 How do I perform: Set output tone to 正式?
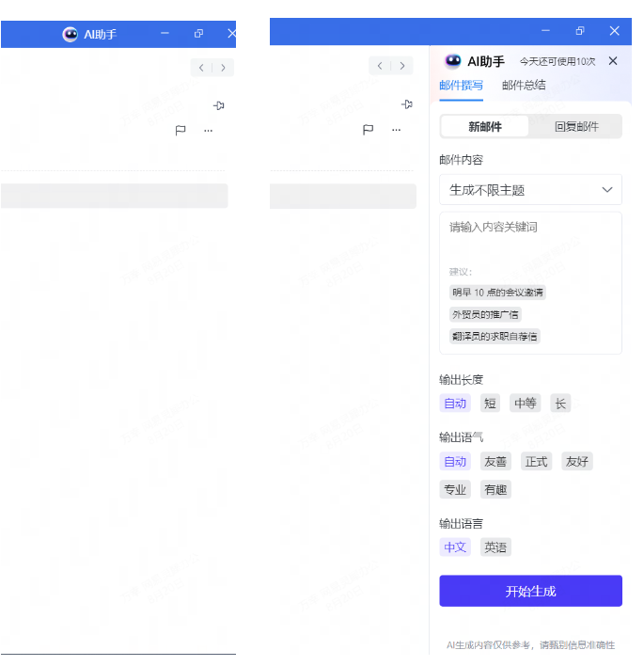click(x=536, y=462)
